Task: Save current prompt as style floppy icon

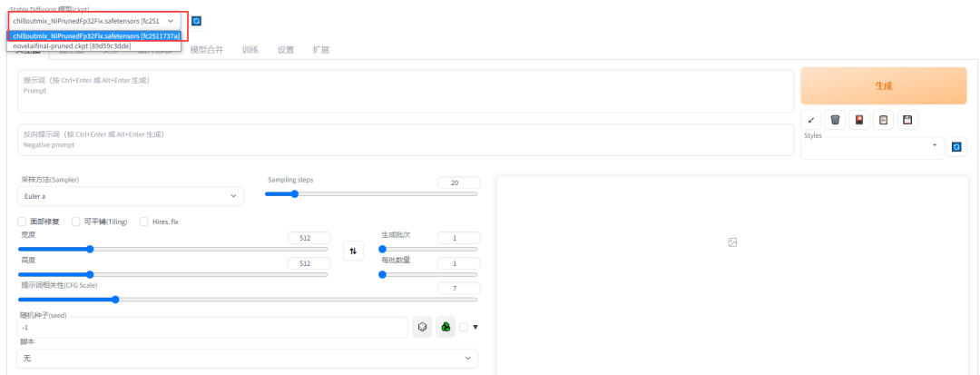Action: click(x=907, y=120)
